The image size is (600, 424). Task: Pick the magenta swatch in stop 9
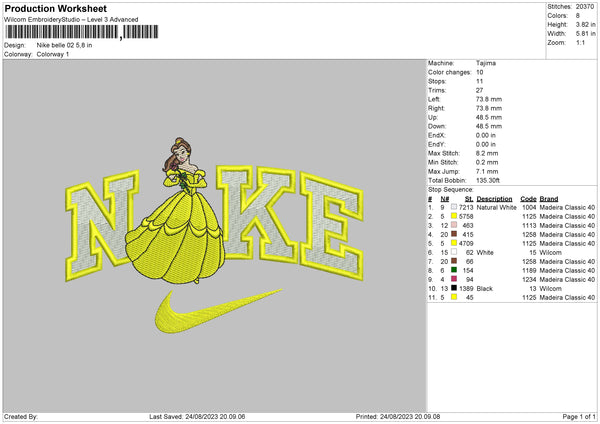tap(454, 279)
